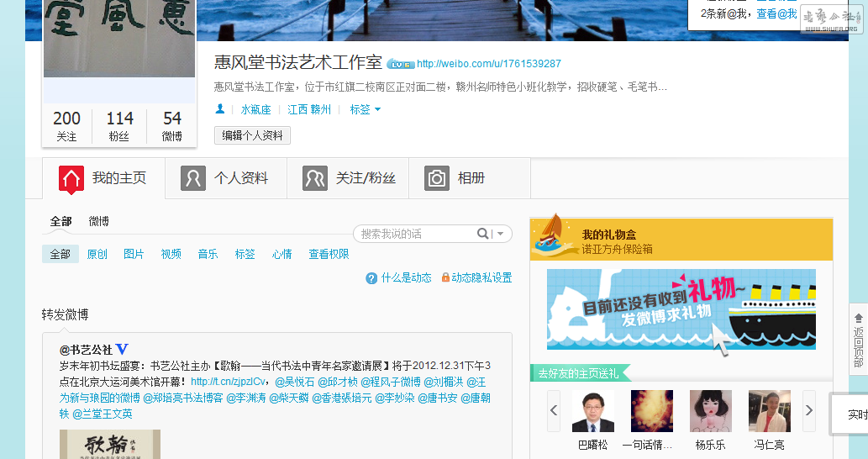Image resolution: width=868 pixels, height=459 pixels.
Task: Click 杨乐乐's avatar
Action: point(710,411)
